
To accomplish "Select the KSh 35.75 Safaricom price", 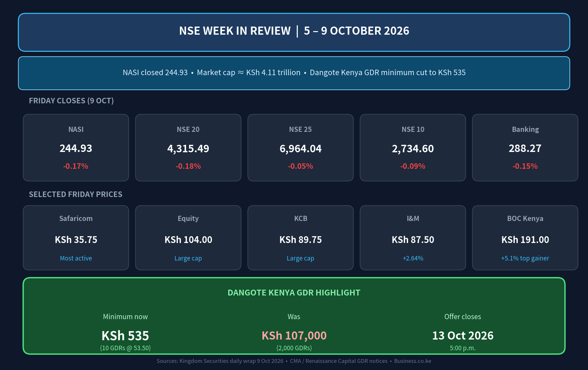I will coord(76,240).
